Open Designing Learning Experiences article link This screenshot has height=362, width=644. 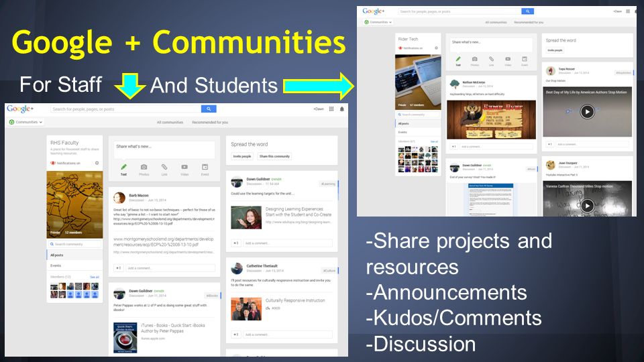[x=298, y=212]
